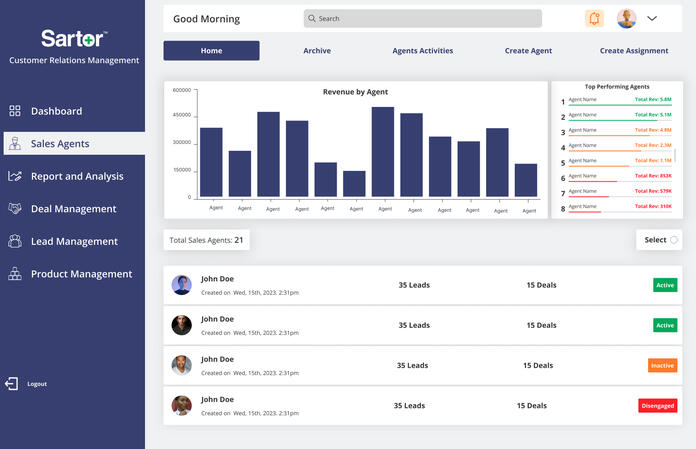Click the Create Agent button
Screen dimensions: 696x449
tap(528, 51)
